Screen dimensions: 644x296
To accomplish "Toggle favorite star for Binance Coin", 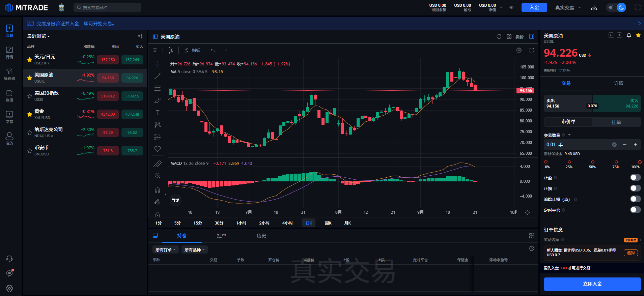I will tap(30, 151).
